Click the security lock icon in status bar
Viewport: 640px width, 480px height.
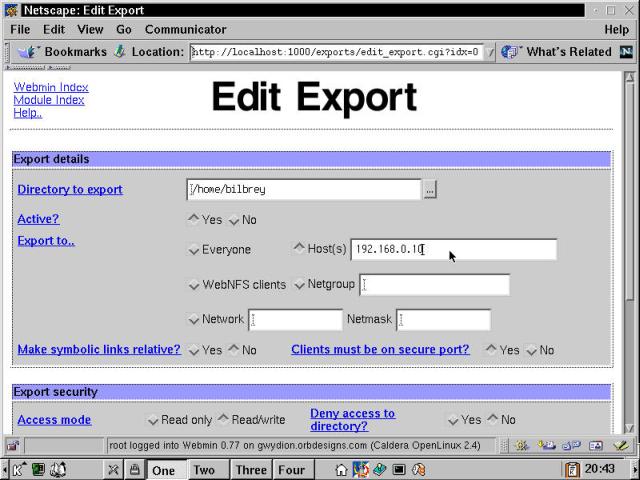pyautogui.click(x=13, y=445)
